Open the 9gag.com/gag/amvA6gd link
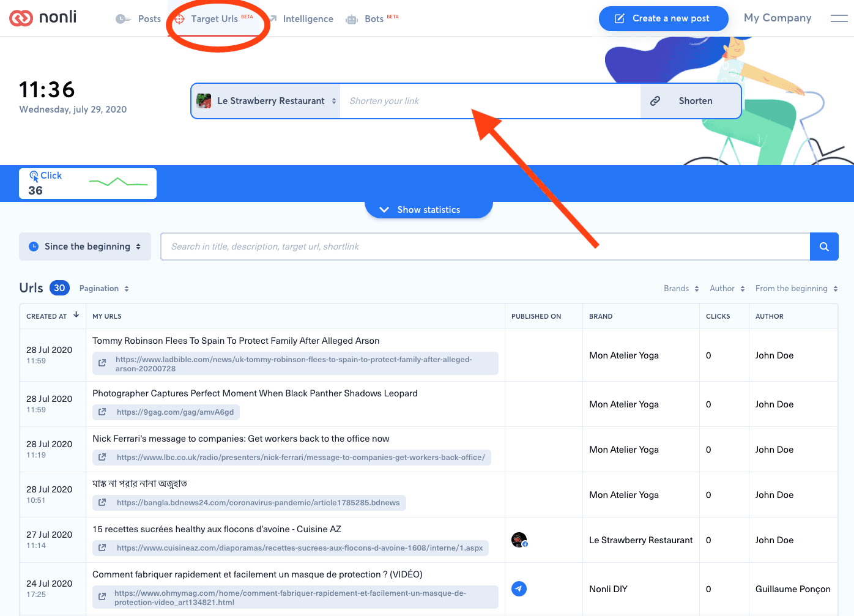This screenshot has height=616, width=854. (166, 412)
